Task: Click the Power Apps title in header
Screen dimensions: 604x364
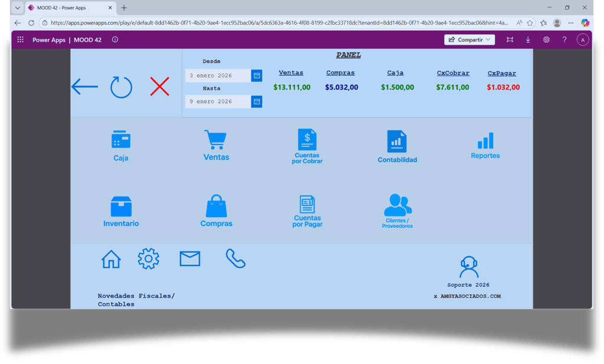Action: click(x=49, y=40)
